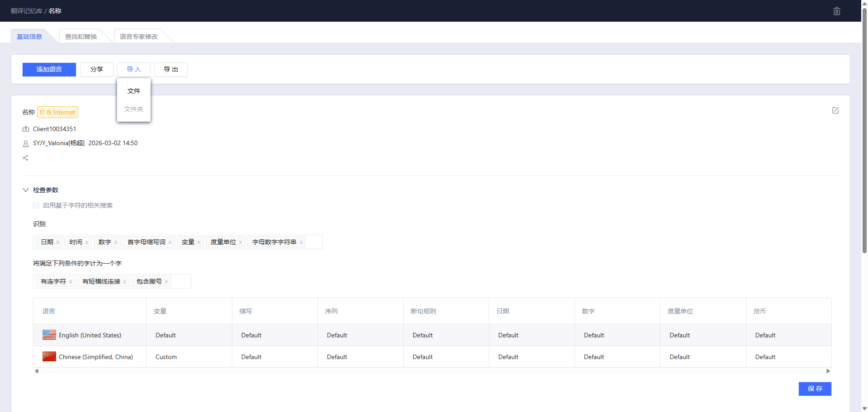This screenshot has width=868, height=412.
Task: Delete the translation memory via the trash icon
Action: 836,11
